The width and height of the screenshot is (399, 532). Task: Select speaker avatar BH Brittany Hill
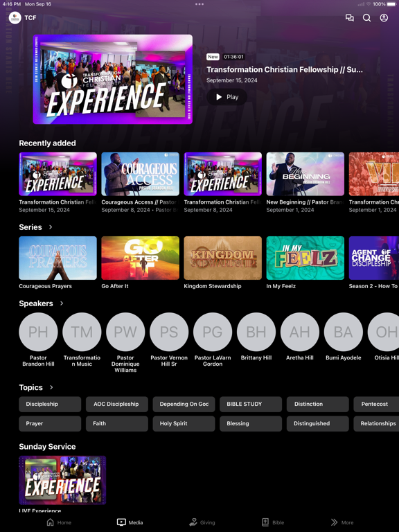(x=256, y=332)
